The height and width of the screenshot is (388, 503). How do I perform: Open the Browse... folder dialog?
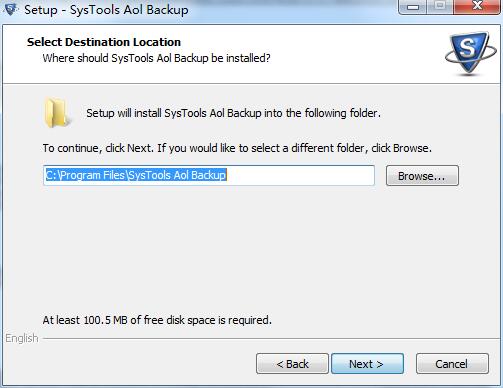click(x=422, y=176)
